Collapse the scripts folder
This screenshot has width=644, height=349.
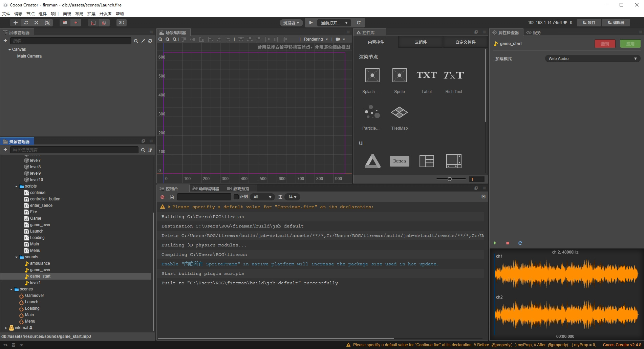click(x=16, y=187)
